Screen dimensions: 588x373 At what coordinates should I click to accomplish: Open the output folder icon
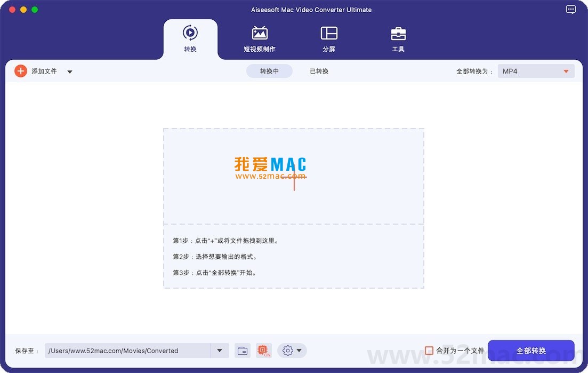[243, 351]
